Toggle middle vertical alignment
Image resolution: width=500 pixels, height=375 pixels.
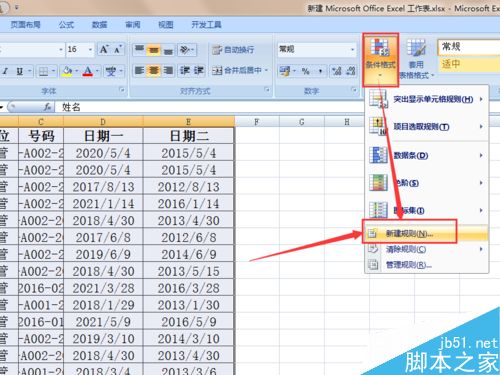pos(153,50)
